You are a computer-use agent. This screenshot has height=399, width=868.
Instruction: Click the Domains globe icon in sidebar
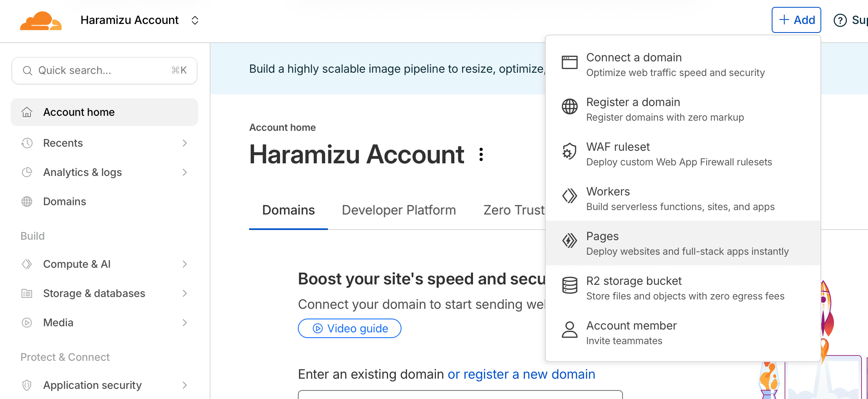pyautogui.click(x=27, y=202)
